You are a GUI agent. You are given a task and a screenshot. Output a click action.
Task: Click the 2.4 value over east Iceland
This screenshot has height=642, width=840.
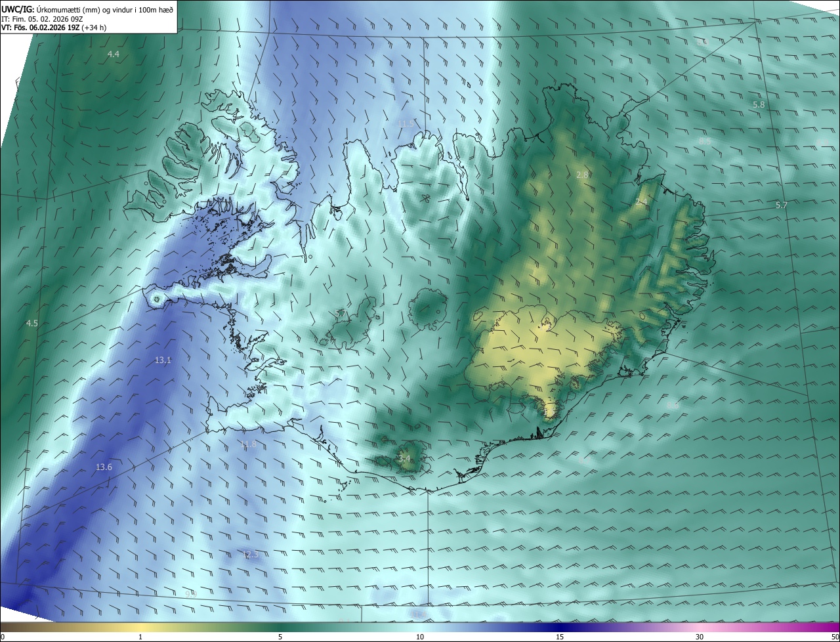pos(642,202)
